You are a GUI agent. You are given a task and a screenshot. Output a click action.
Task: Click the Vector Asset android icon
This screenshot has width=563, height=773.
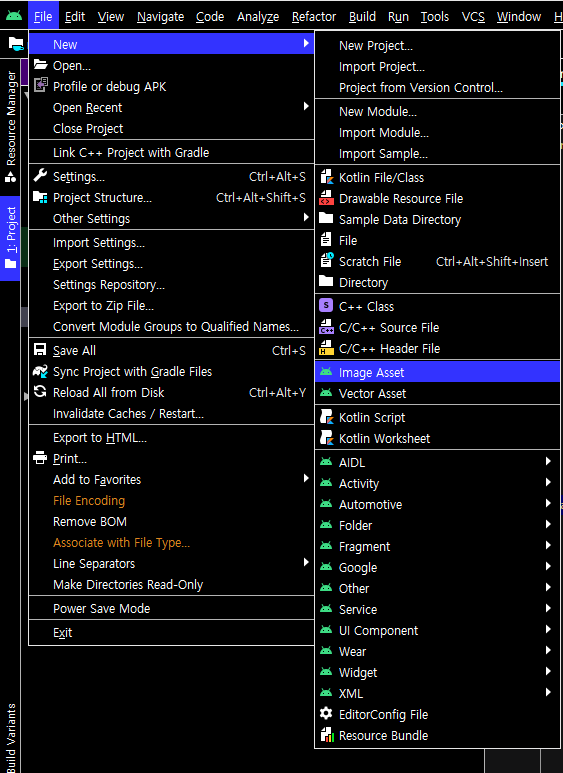(x=326, y=393)
